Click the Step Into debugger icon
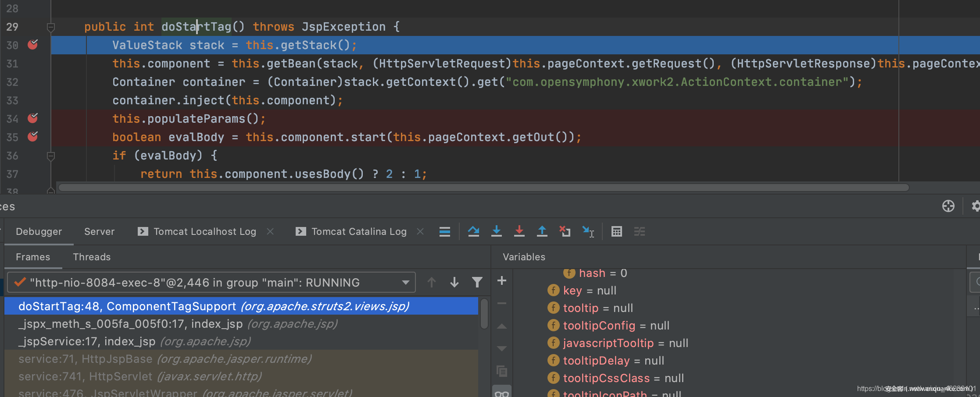 coord(497,231)
